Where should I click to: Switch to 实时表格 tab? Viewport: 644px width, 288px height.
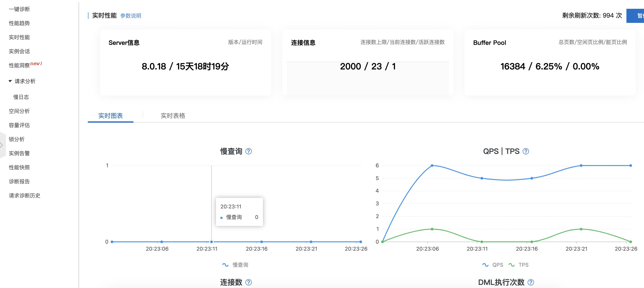pyautogui.click(x=173, y=116)
